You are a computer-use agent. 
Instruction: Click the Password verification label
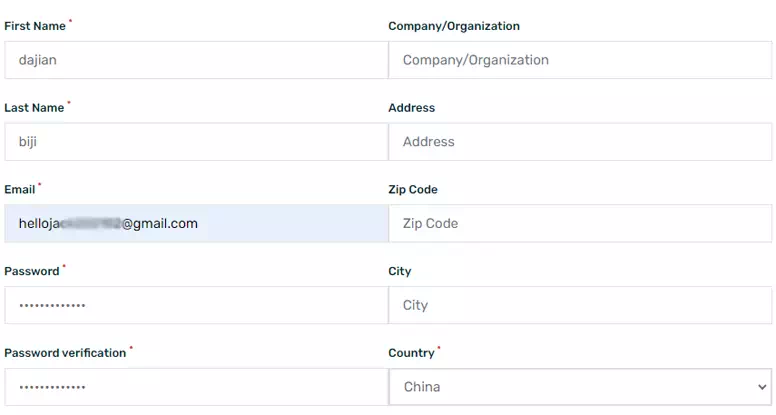pyautogui.click(x=65, y=353)
